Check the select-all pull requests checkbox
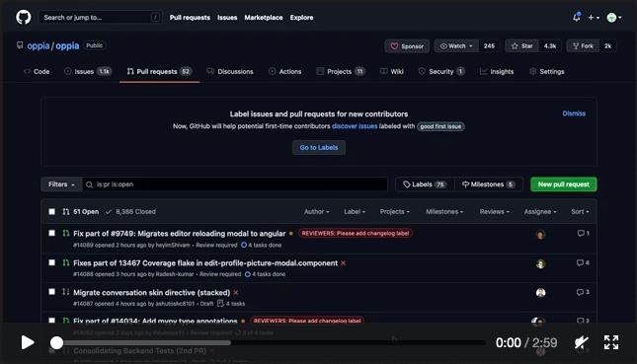Viewport: 637px width, 364px height. [51, 211]
